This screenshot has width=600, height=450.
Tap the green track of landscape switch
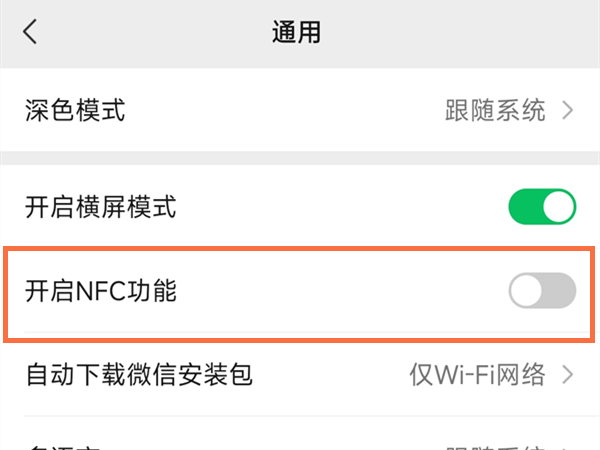click(x=524, y=208)
